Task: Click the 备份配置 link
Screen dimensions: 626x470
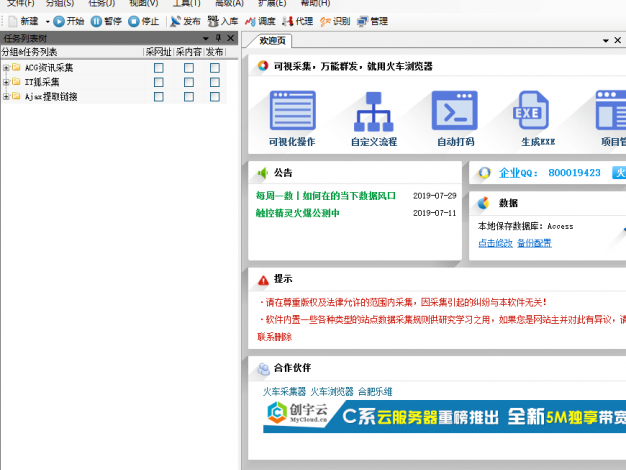Action: 534,243
